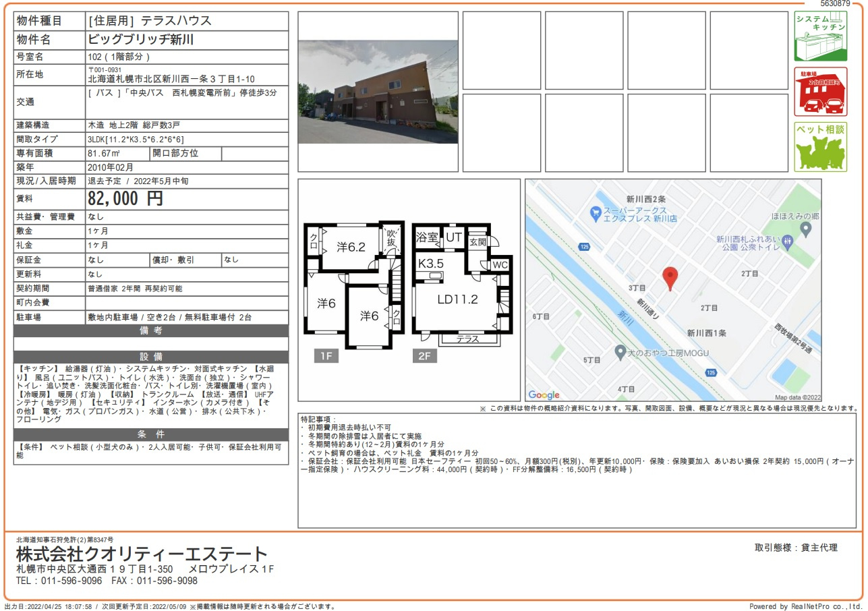Click the 新川西2条 map label
This screenshot has height=611, width=868.
pyautogui.click(x=646, y=200)
